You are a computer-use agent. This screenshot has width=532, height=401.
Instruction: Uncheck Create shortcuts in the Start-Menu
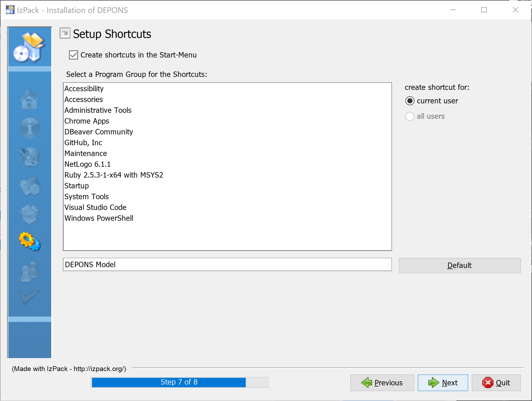click(73, 55)
